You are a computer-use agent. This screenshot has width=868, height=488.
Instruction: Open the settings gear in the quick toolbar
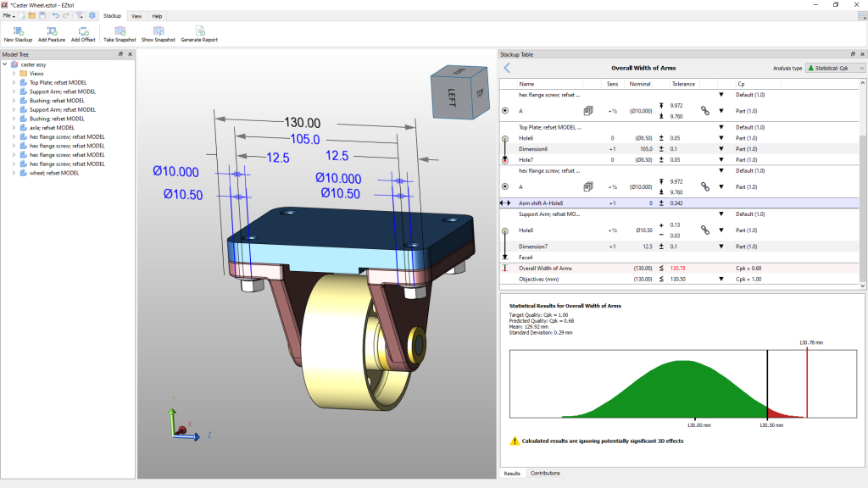tap(93, 15)
